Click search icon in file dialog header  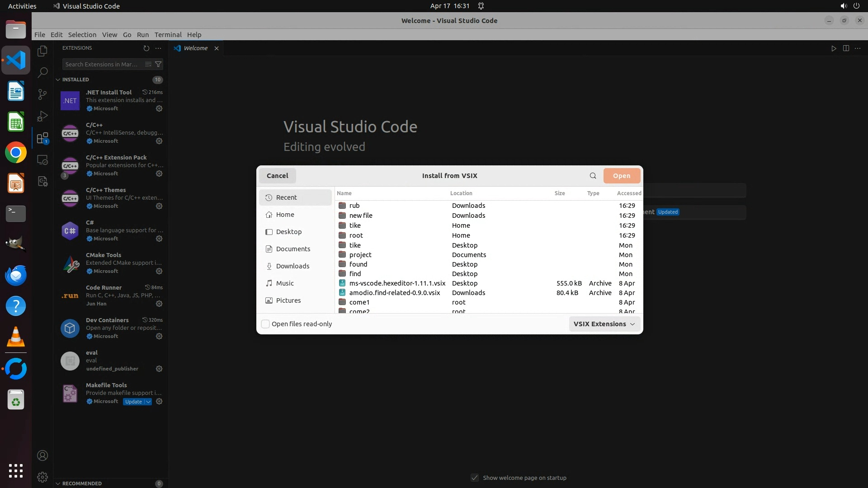tap(593, 176)
